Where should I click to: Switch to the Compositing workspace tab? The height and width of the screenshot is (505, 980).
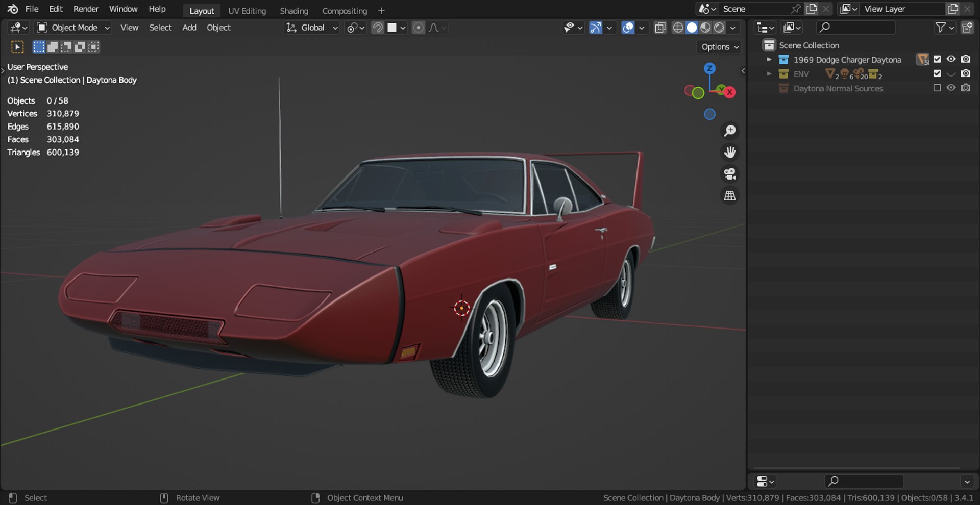pos(345,11)
